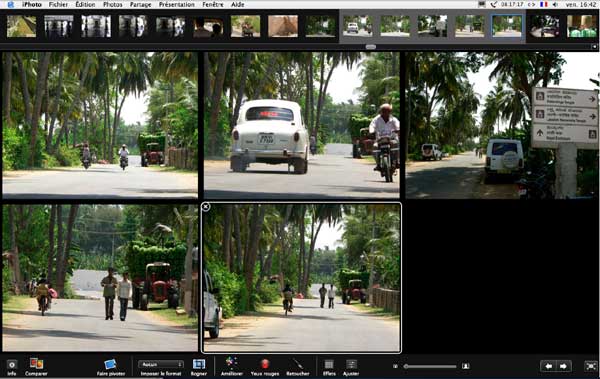600x379 pixels.
Task: Select blue-outlined filmstrip thumbnail
Action: [x=507, y=26]
